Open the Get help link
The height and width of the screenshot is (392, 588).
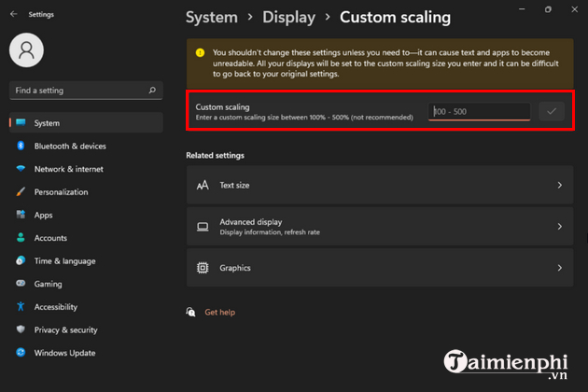pos(219,312)
